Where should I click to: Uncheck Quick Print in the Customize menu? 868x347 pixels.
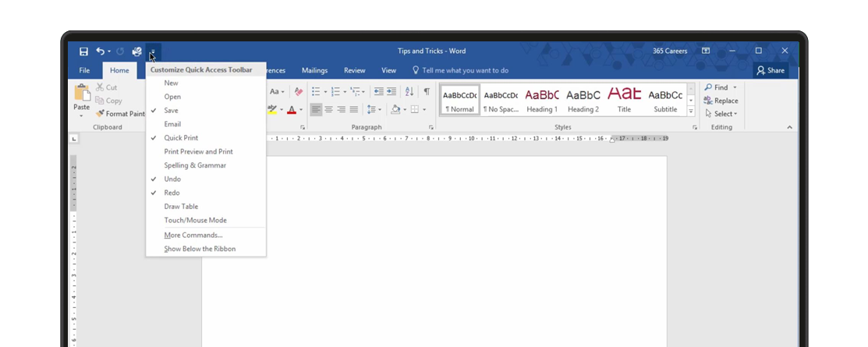[x=181, y=138]
